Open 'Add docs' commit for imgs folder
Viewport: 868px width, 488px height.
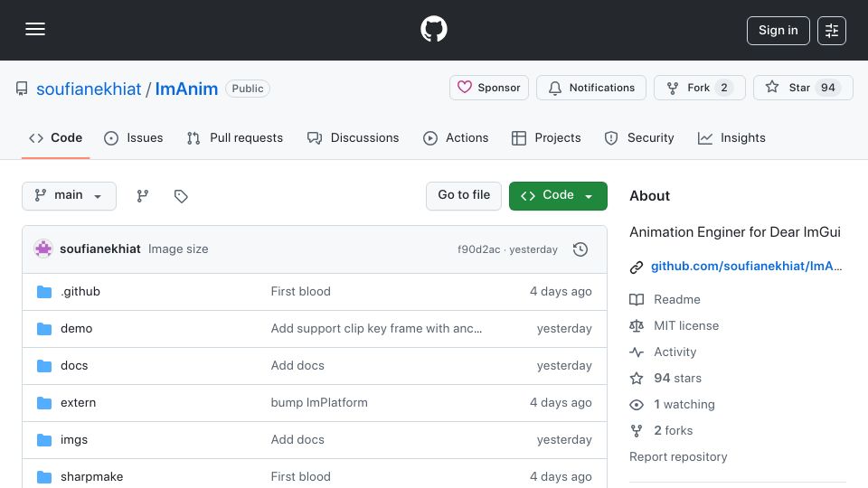click(297, 440)
